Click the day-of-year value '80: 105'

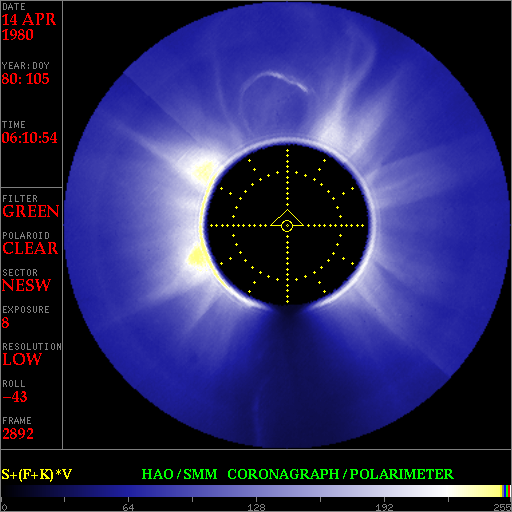pyautogui.click(x=25, y=79)
